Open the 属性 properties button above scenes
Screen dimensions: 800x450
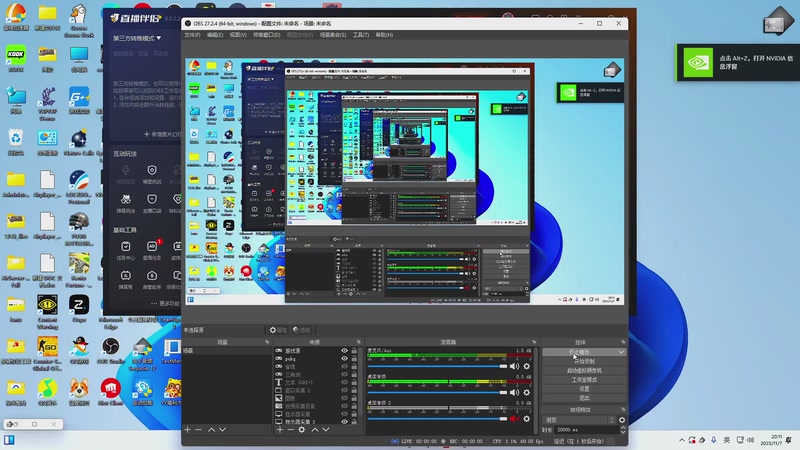point(278,330)
